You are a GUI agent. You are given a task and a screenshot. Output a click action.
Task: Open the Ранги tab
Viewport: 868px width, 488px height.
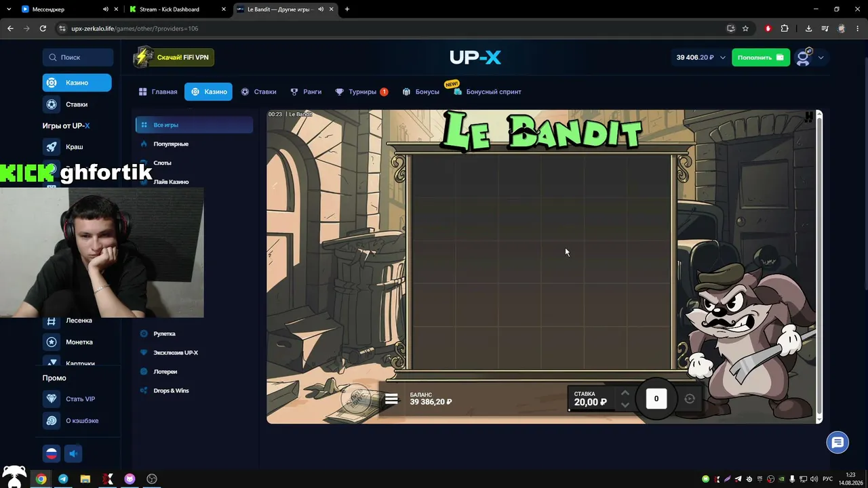306,91
